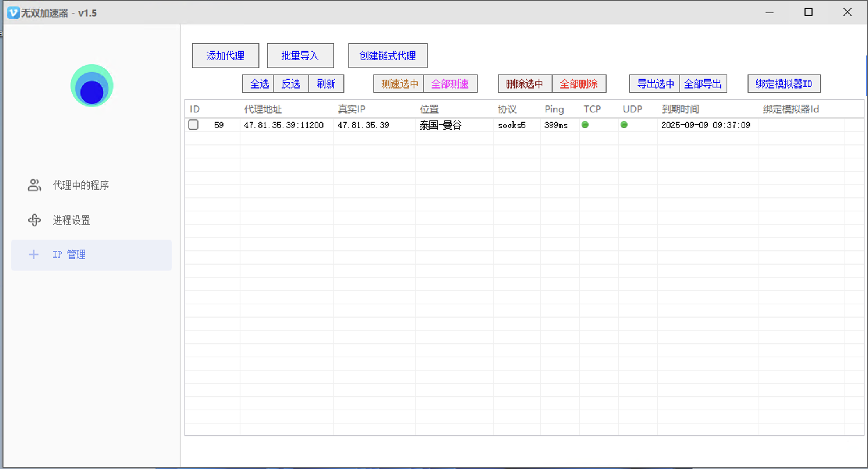The width and height of the screenshot is (868, 469).
Task: Click the green UDP status dot for proxy 59
Action: coord(624,125)
